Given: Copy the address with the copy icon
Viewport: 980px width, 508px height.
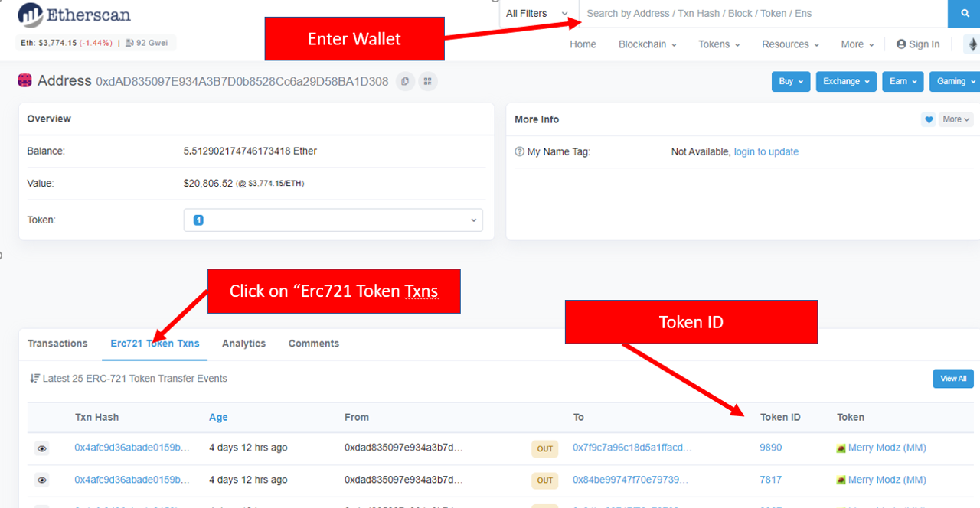Looking at the screenshot, I should tap(406, 81).
